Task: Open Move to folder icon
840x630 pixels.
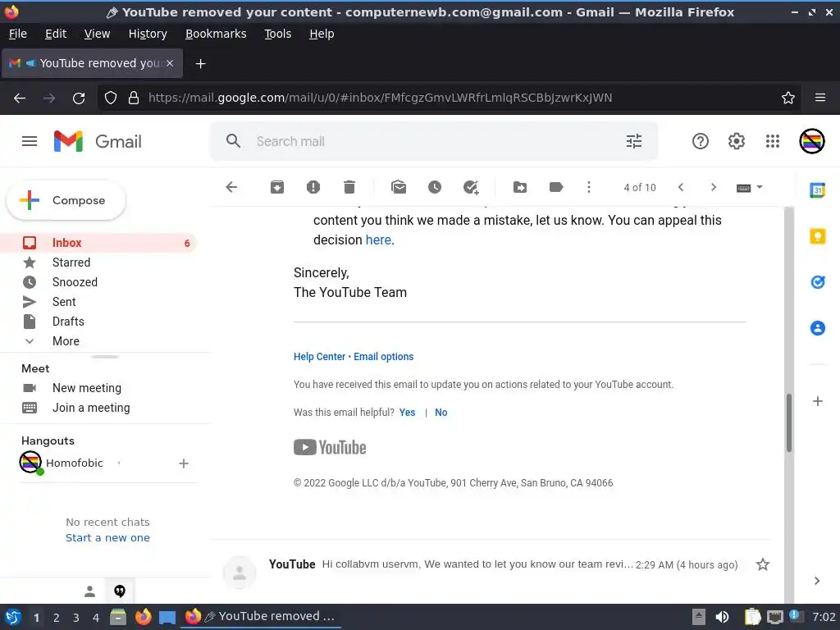Action: click(519, 187)
